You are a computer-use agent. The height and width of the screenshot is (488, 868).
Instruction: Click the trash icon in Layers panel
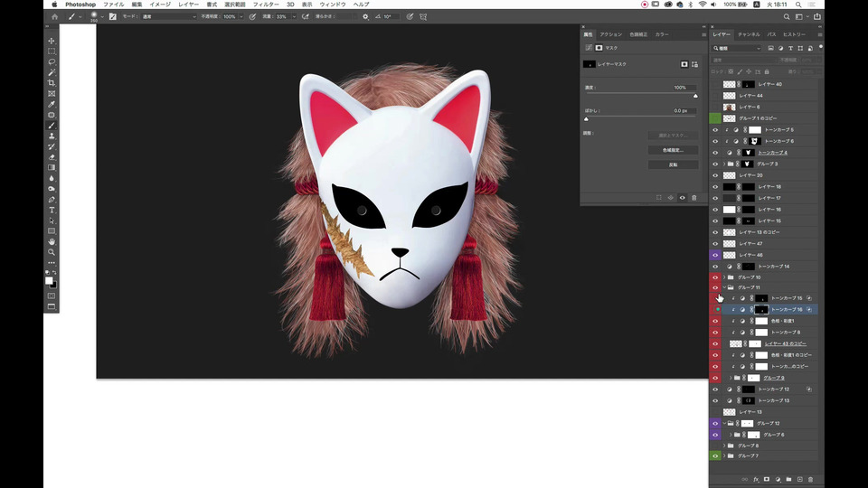pos(810,479)
